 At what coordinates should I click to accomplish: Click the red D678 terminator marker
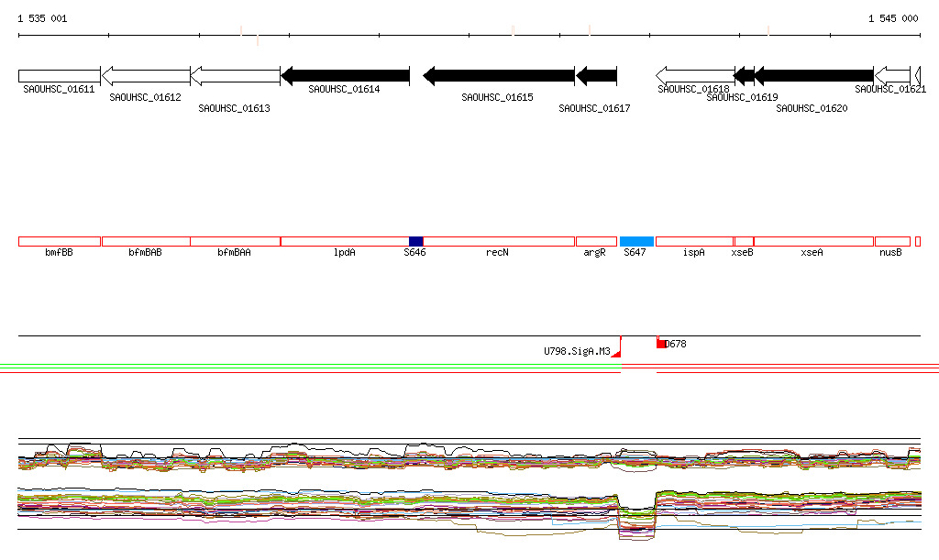tap(660, 343)
